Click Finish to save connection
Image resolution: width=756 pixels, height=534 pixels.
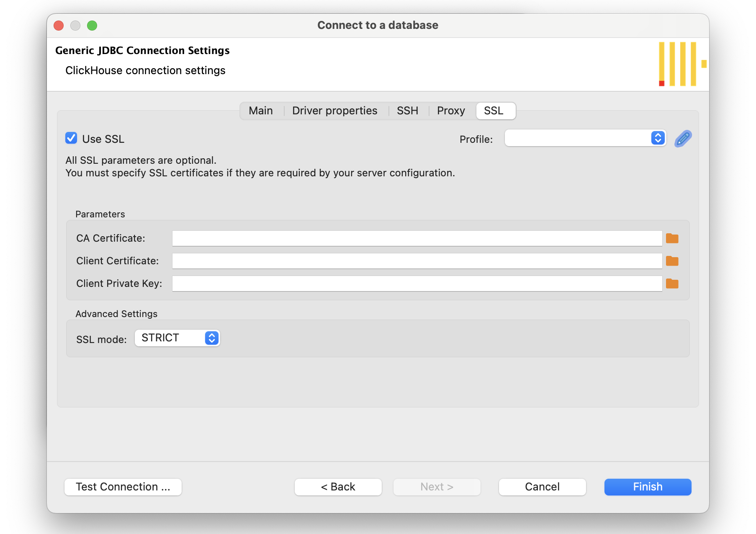pos(648,487)
